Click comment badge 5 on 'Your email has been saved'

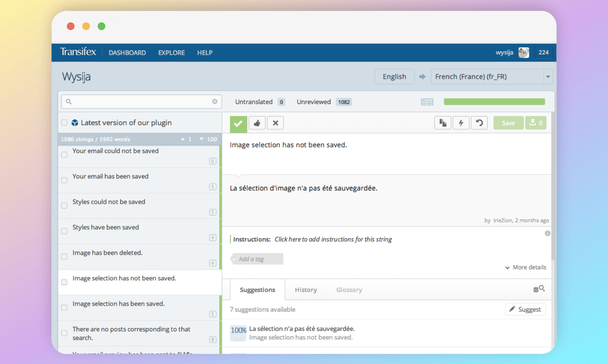pos(213,187)
